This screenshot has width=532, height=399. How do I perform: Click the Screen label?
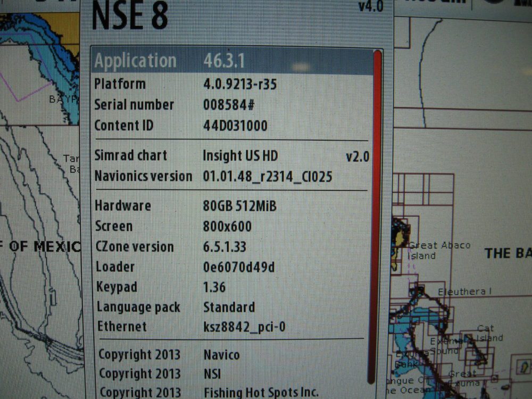click(x=114, y=226)
